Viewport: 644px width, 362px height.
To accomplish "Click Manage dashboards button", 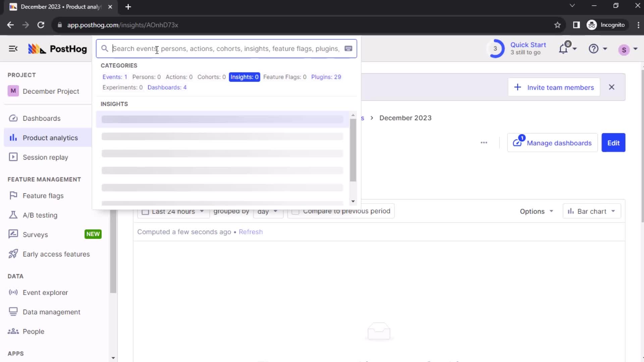I will pyautogui.click(x=552, y=143).
